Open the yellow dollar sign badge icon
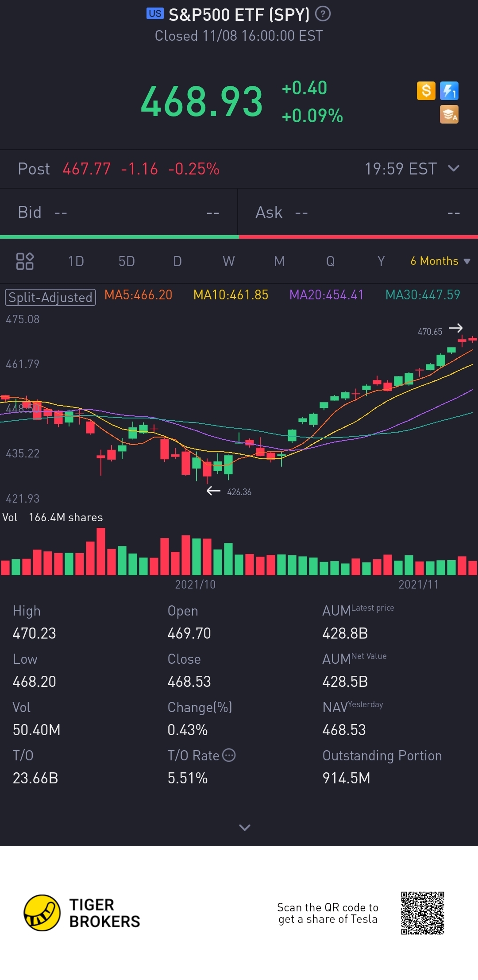Image resolution: width=478 pixels, height=980 pixels. tap(426, 91)
